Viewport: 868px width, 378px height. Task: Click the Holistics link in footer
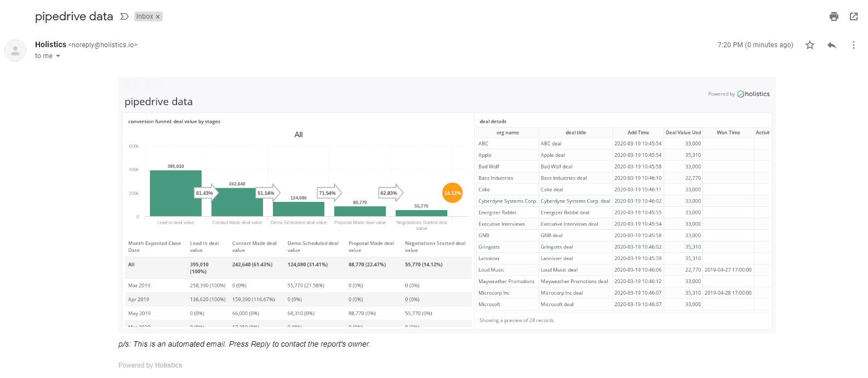click(168, 365)
